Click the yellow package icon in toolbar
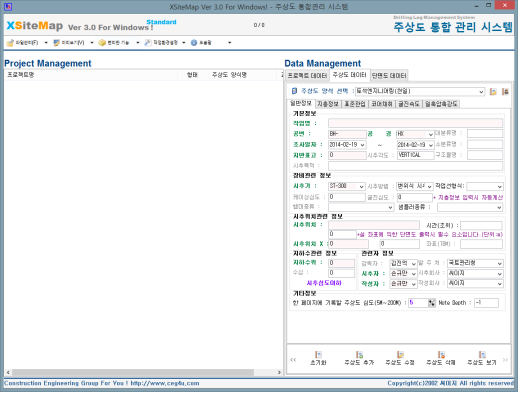This screenshot has width=518, height=393. point(102,43)
